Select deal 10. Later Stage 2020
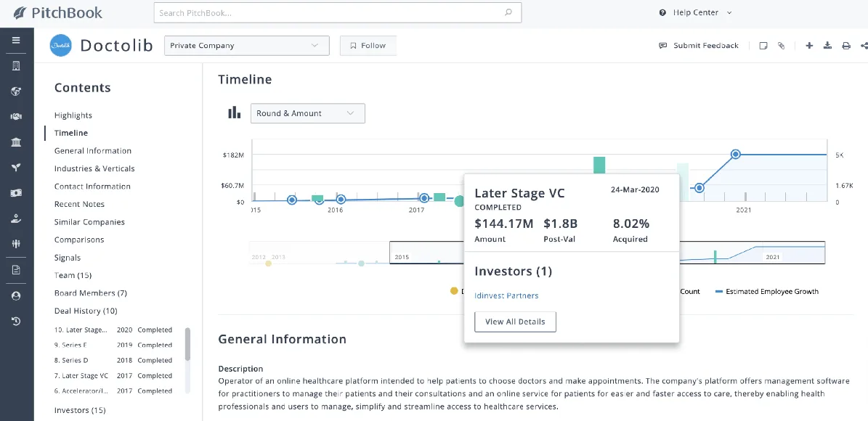This screenshot has height=421, width=868. tap(113, 330)
